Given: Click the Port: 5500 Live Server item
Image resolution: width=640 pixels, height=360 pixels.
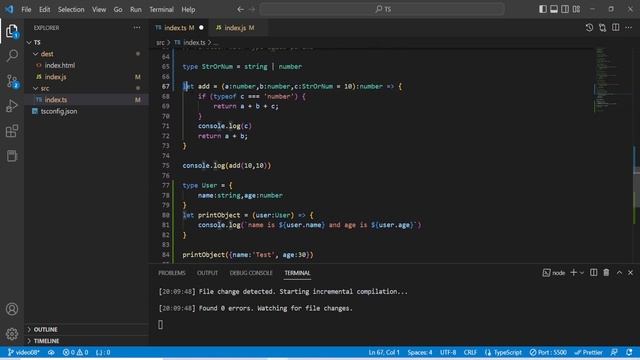Looking at the screenshot, I should [548, 352].
